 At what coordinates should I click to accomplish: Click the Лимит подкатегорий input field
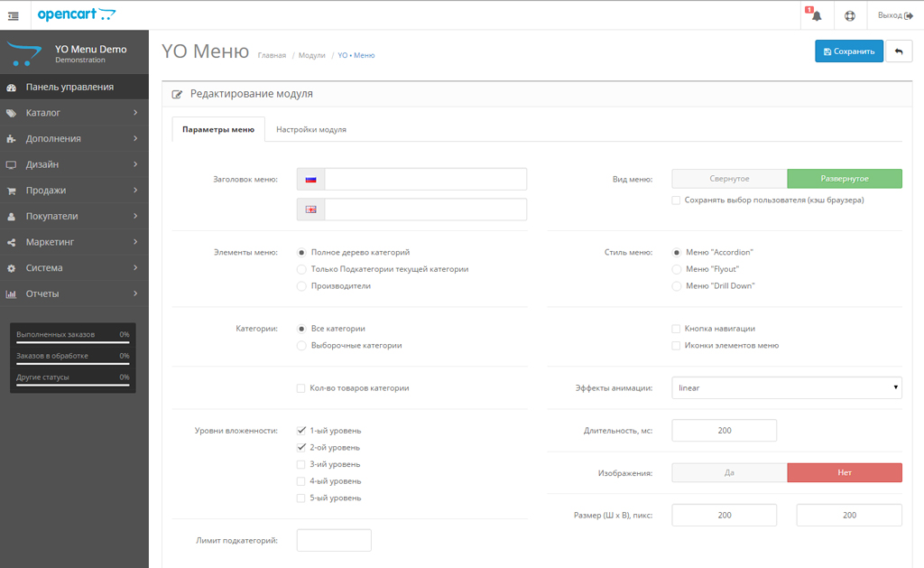click(334, 540)
